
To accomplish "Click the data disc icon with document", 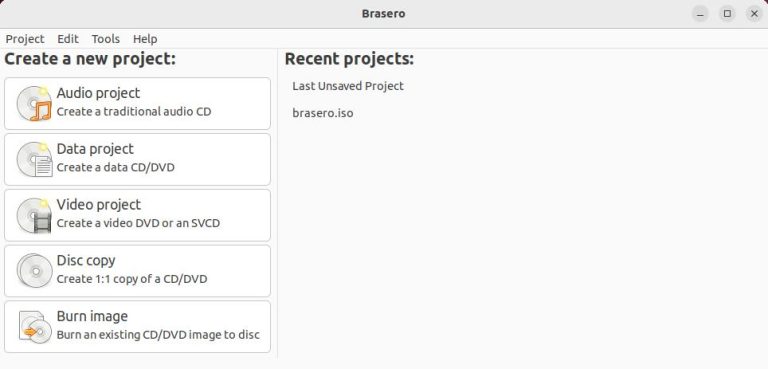I will [34, 159].
